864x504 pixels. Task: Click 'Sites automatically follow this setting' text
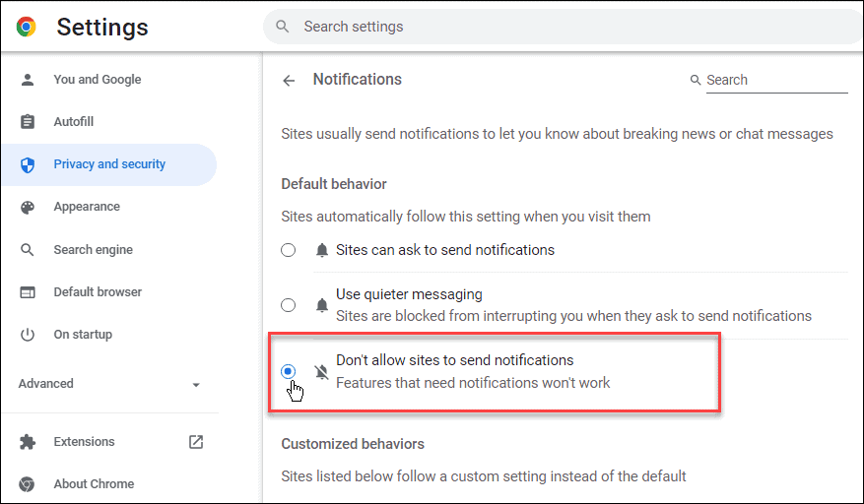coord(466,217)
